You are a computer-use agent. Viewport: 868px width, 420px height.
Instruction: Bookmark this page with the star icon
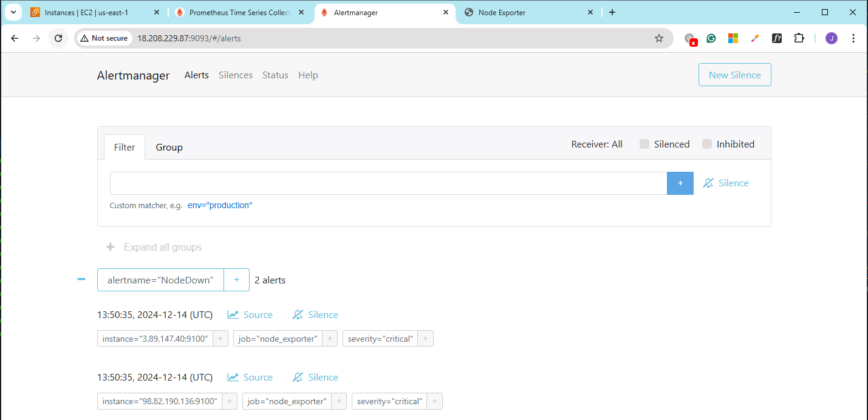pyautogui.click(x=659, y=38)
